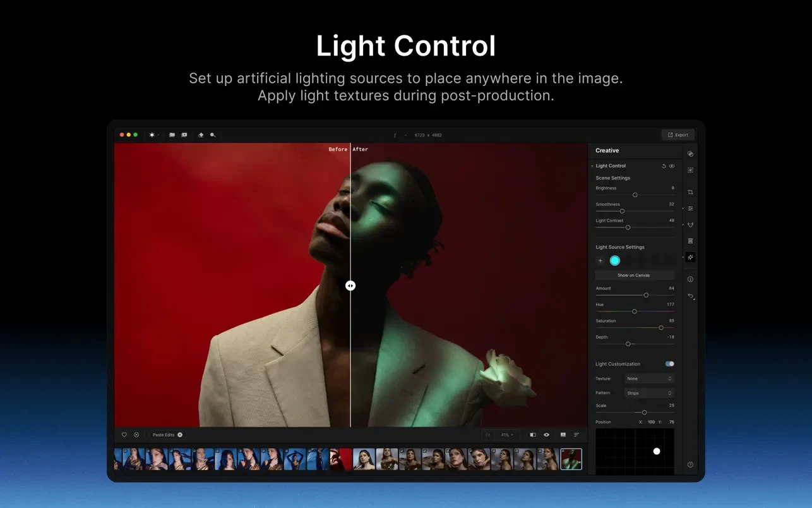812x508 pixels.
Task: Collapse the Light Control section
Action: click(592, 166)
